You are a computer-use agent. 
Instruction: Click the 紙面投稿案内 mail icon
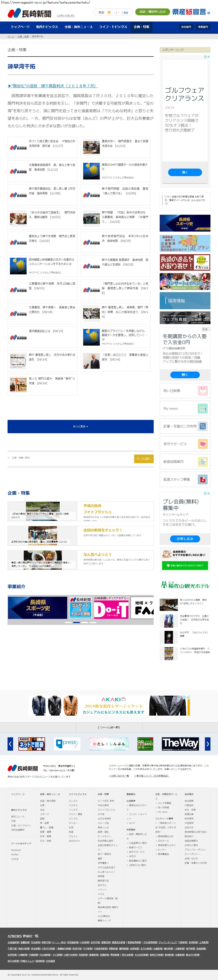(x=202, y=461)
